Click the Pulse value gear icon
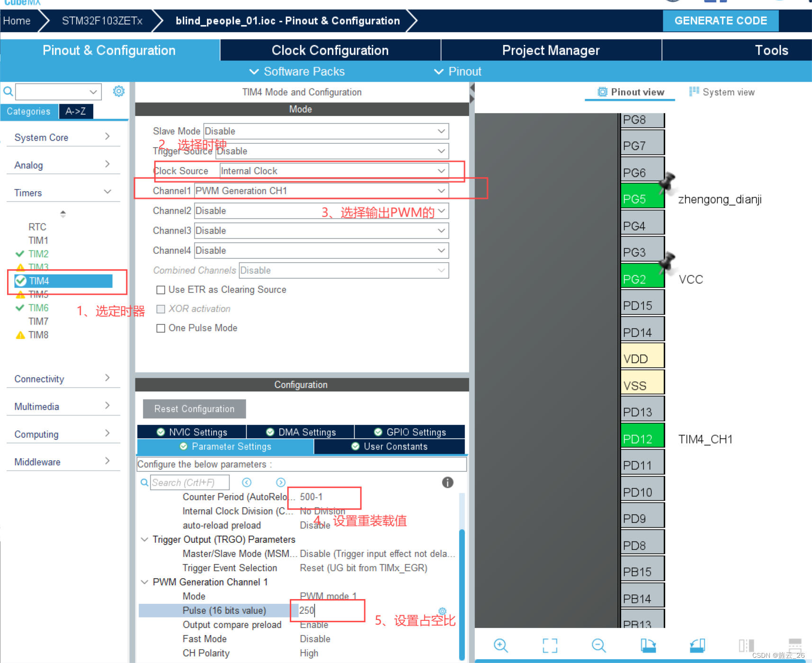The height and width of the screenshot is (663, 812). (x=442, y=611)
